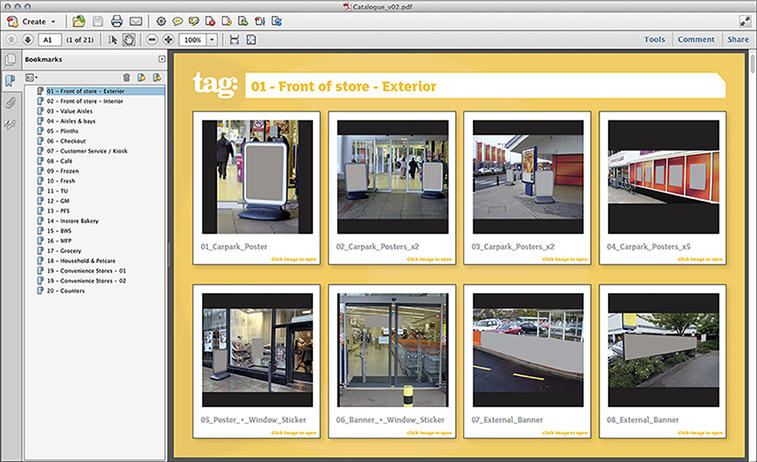Select the Hand pan tool
Viewport: 757px width, 462px height.
tap(129, 40)
